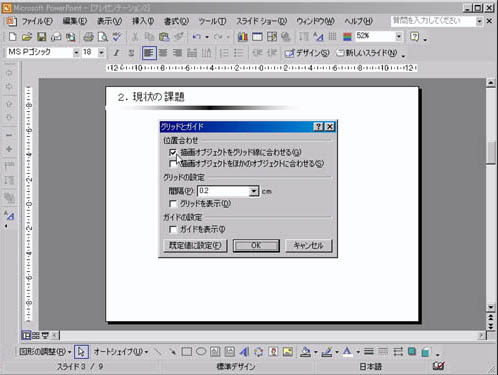Click the OK button in the dialog
Viewport: 498px width, 375px height.
256,246
